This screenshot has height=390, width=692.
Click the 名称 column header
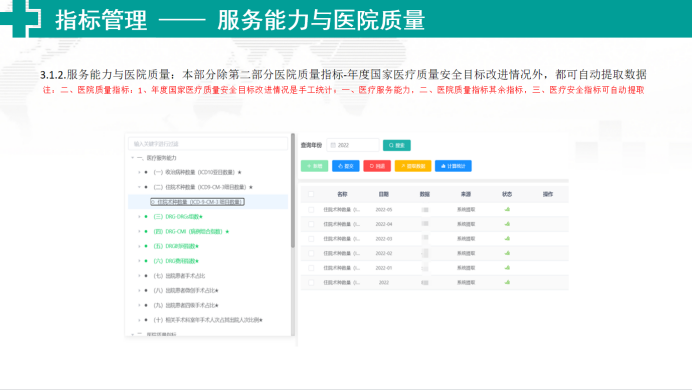coord(342,194)
